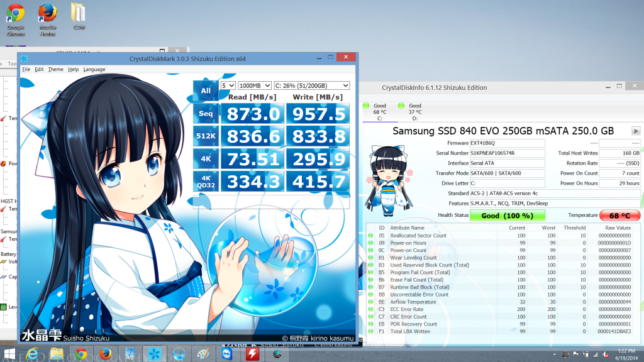Screen dimensions: 644x362
Task: Open the Language menu in CrystalDiskMark
Action: coord(94,69)
